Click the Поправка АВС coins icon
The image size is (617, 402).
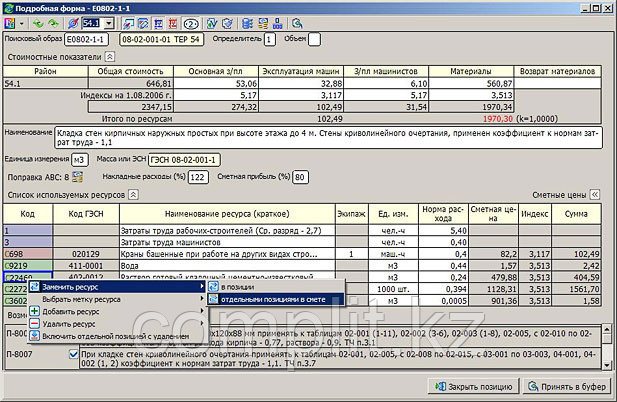pos(78,177)
